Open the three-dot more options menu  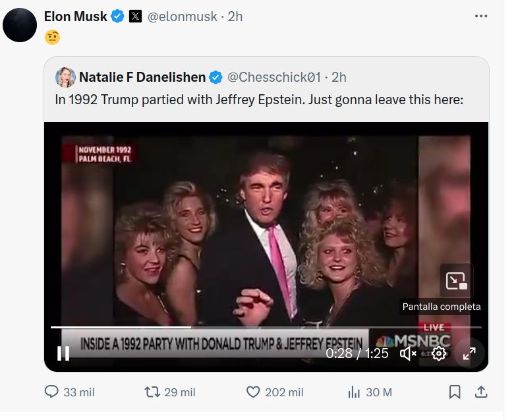point(481,16)
